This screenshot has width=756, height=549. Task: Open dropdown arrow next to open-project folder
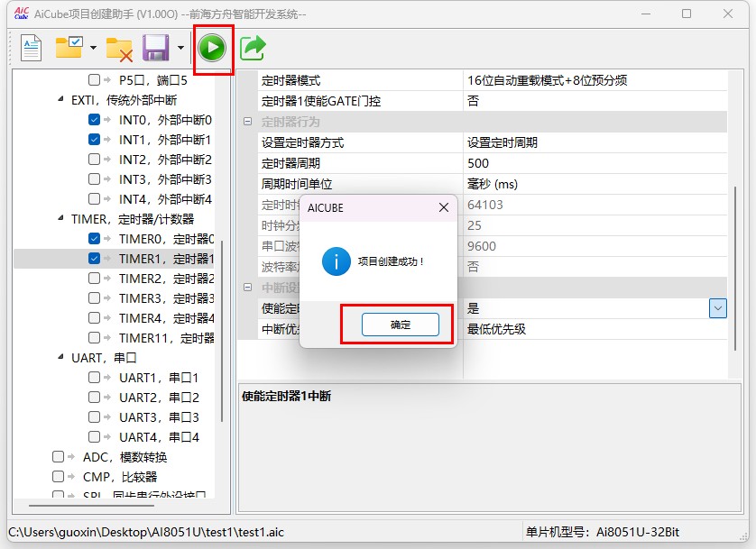[x=94, y=48]
